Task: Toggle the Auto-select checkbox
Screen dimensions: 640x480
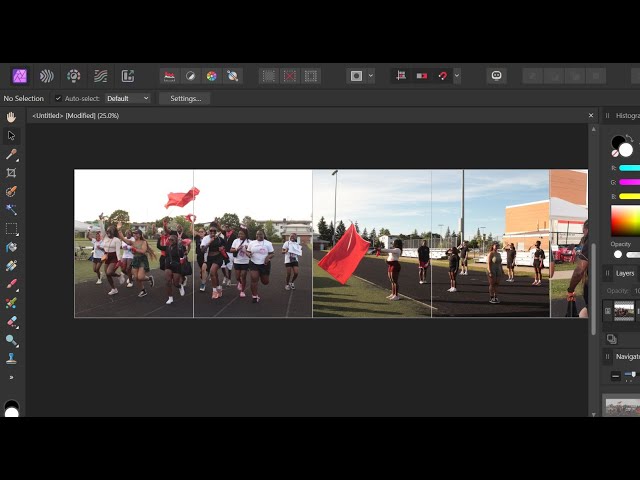Action: point(58,98)
